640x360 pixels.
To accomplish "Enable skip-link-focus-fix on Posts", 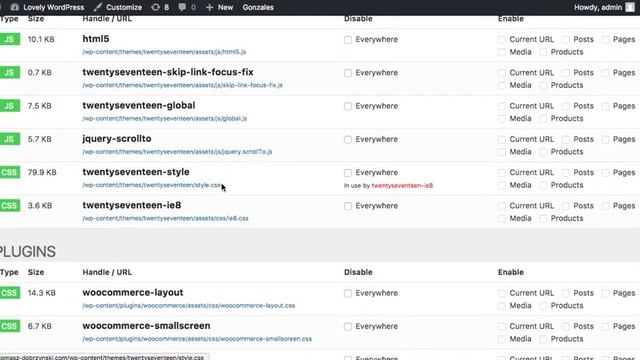I will pos(566,73).
